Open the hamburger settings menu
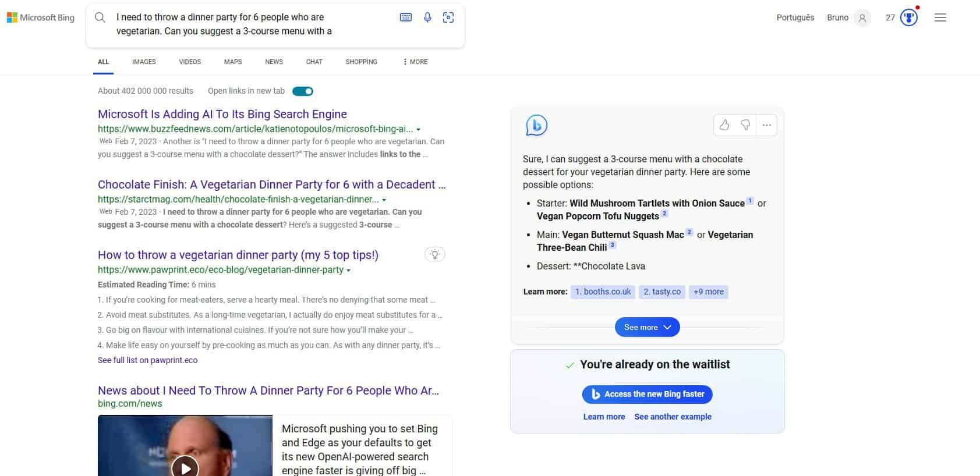Screen dimensions: 980x476 [940, 17]
